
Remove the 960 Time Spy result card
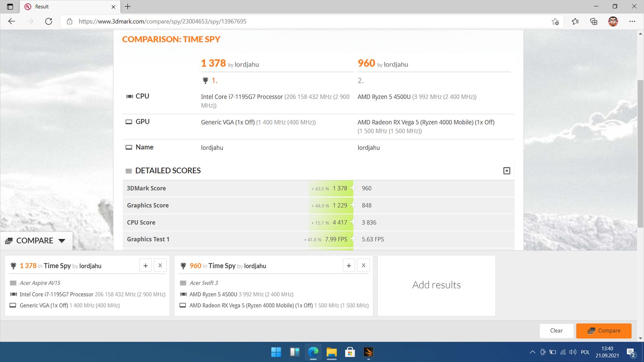tap(364, 266)
